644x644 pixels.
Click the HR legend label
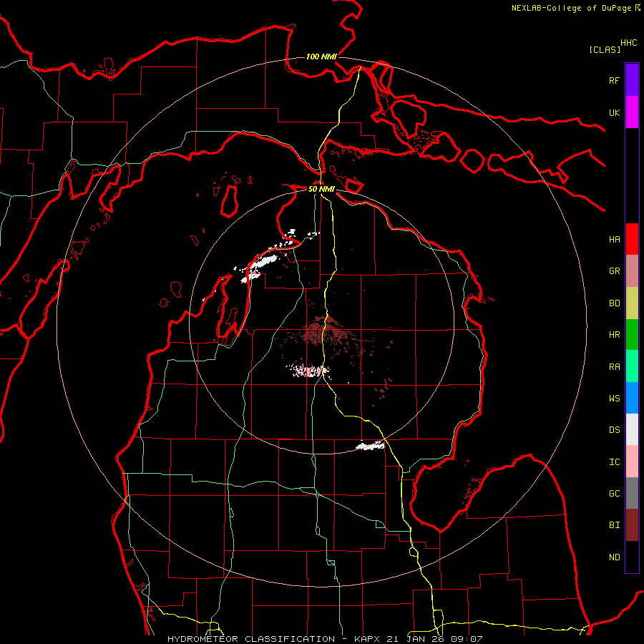tap(615, 335)
